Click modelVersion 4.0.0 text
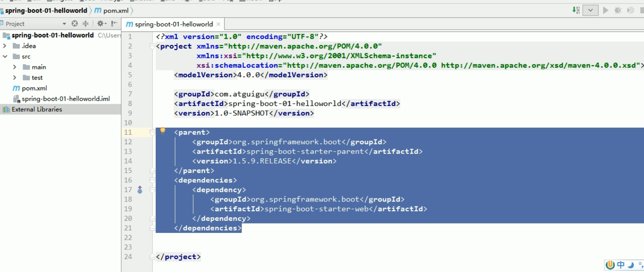 (x=248, y=75)
